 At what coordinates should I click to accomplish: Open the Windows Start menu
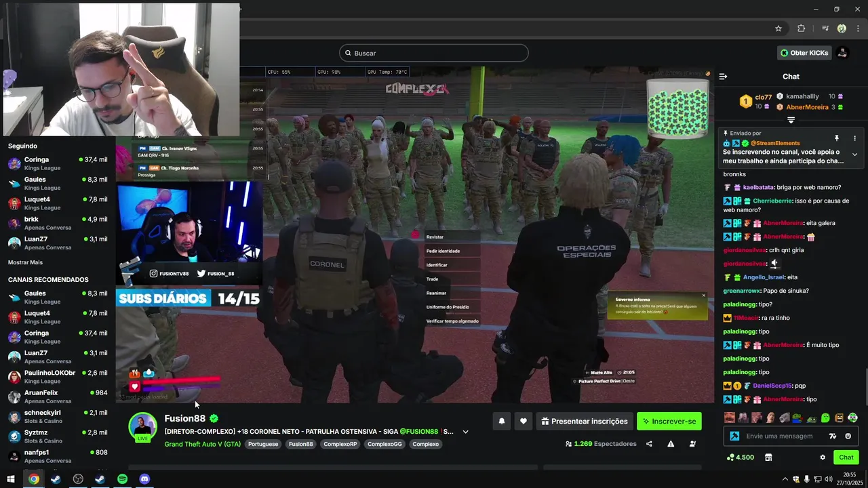pos(11,479)
